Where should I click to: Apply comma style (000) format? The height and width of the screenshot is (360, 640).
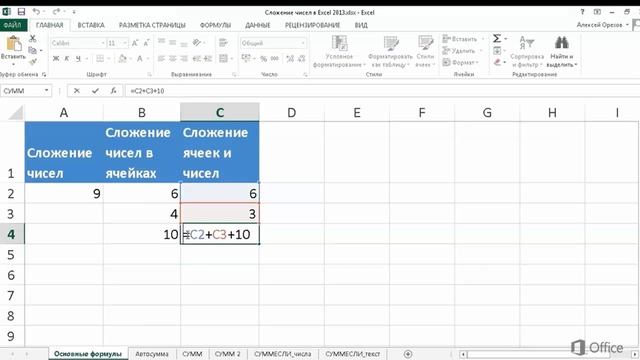(275, 59)
